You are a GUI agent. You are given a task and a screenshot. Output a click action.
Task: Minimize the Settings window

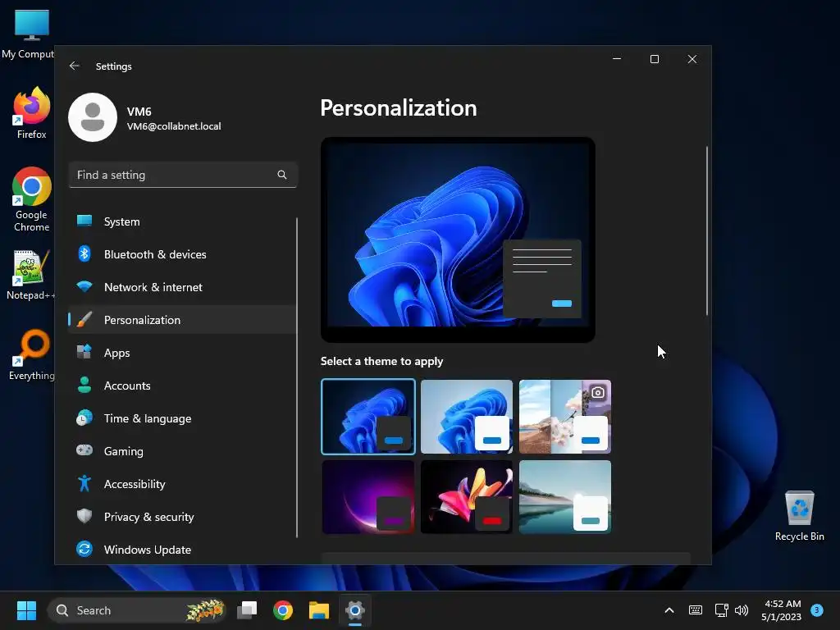coord(617,59)
